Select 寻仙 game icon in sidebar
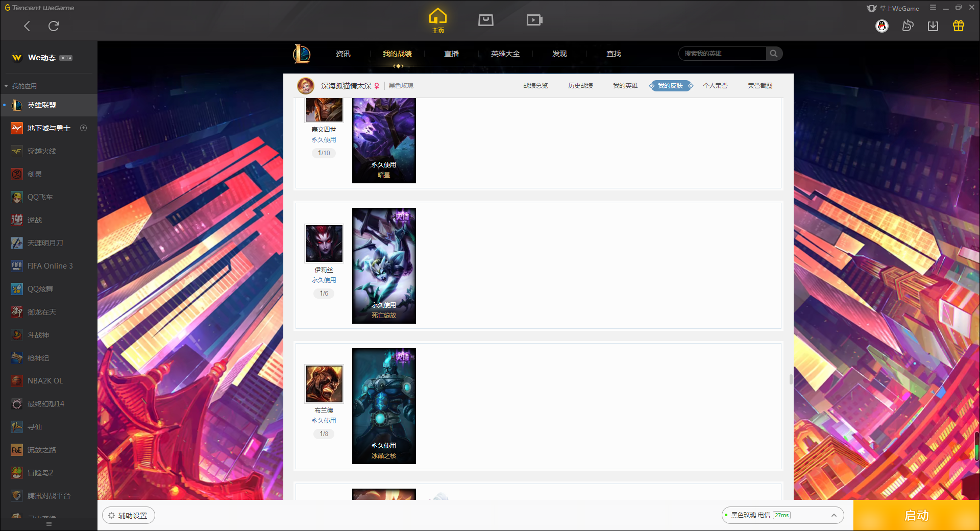Screen dimensions: 980x531 pyautogui.click(x=17, y=427)
